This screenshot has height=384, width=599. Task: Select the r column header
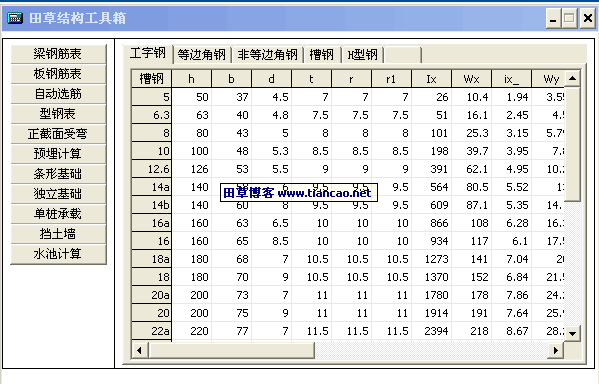352,79
